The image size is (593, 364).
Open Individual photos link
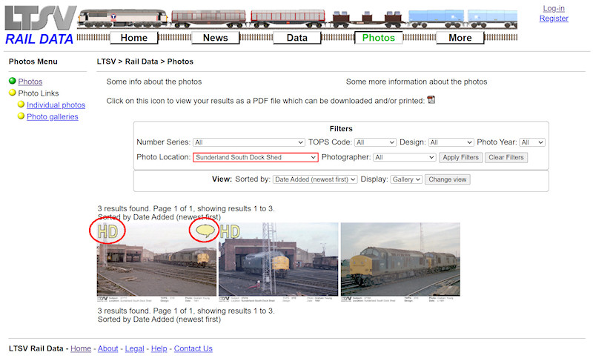click(x=56, y=105)
